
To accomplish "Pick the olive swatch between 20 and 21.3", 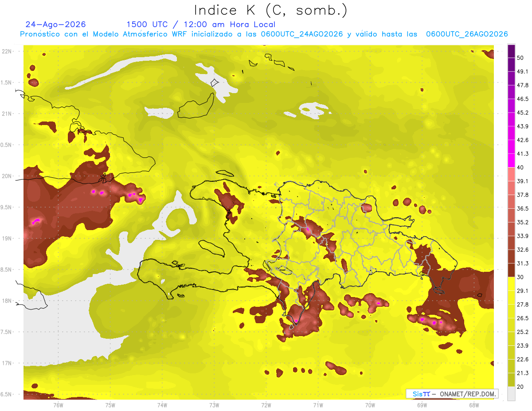I will point(511,380).
